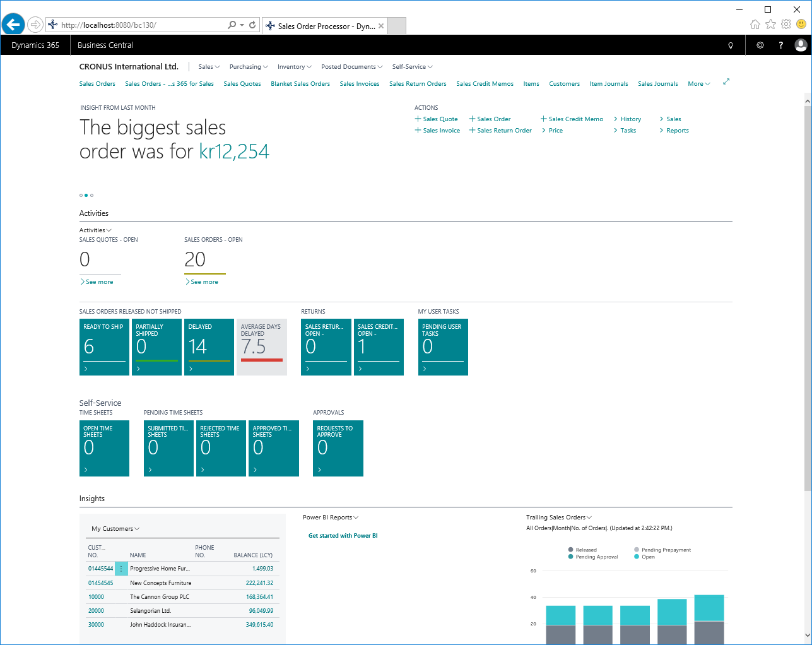Screen dimensions: 812x645
Task: Open Sales Credit Memos list
Action: click(x=485, y=84)
